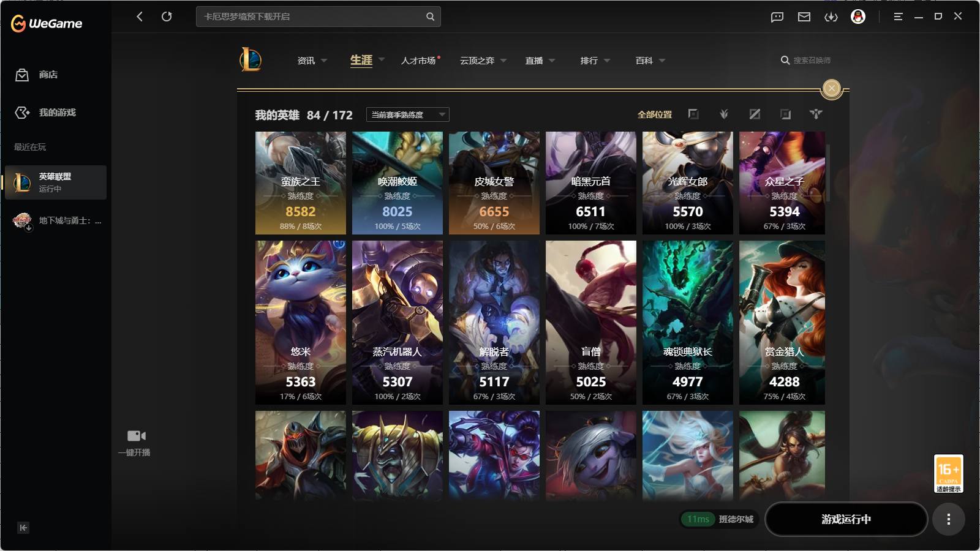Open the three-dot more options button
This screenshot has height=551, width=980.
tap(949, 519)
